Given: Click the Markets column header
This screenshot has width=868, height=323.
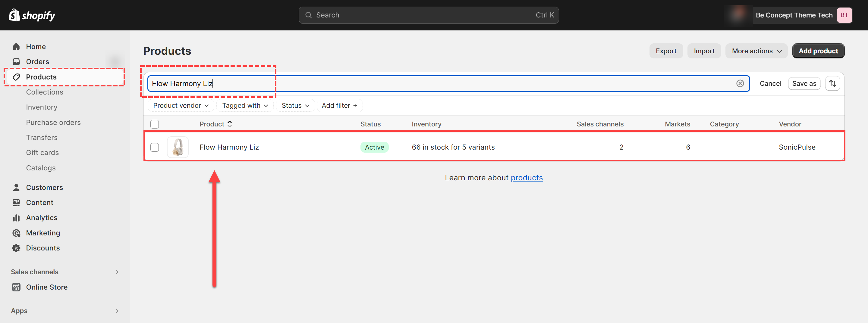Looking at the screenshot, I should coord(677,124).
